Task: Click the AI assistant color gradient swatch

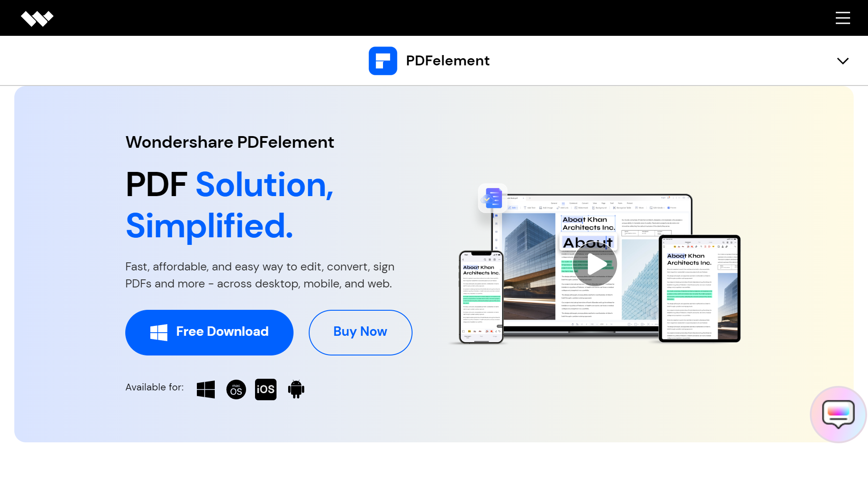Action: (x=838, y=414)
